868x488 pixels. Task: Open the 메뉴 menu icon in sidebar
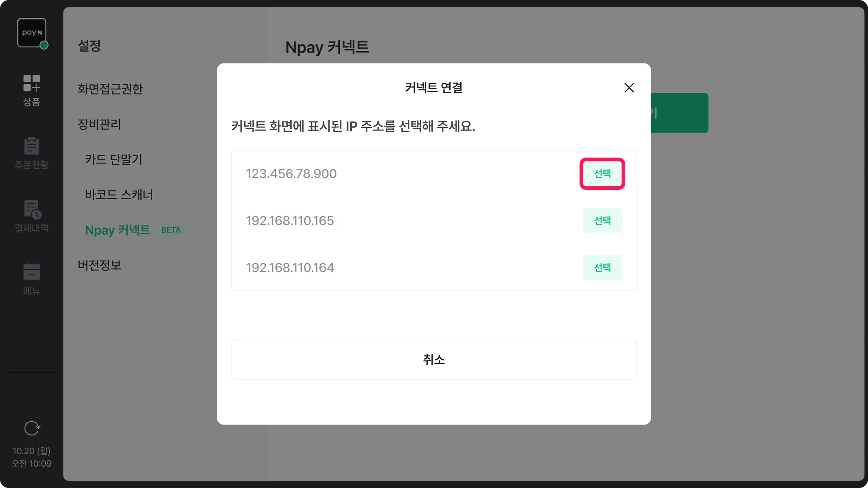31,279
